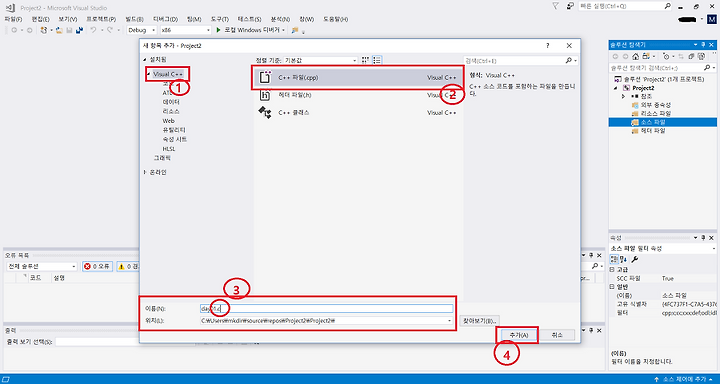720x384 pixels.
Task: Select the HLSL category
Action: tap(169, 149)
